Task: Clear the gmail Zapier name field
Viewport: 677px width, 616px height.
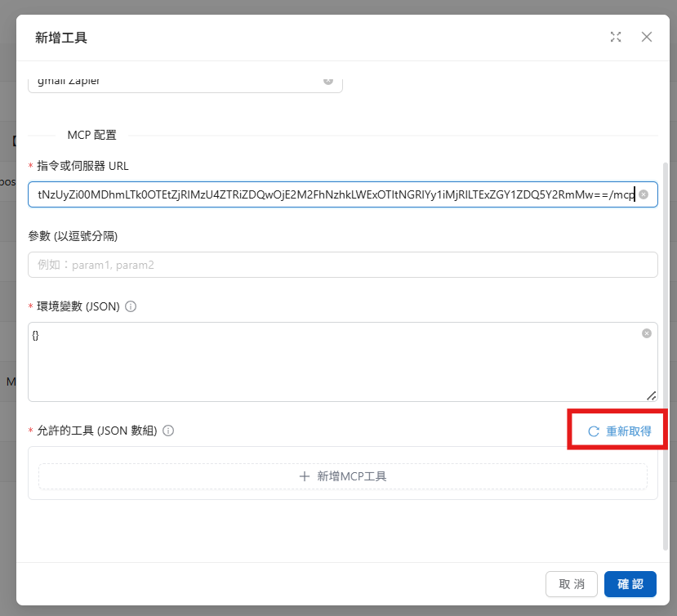Action: click(328, 81)
